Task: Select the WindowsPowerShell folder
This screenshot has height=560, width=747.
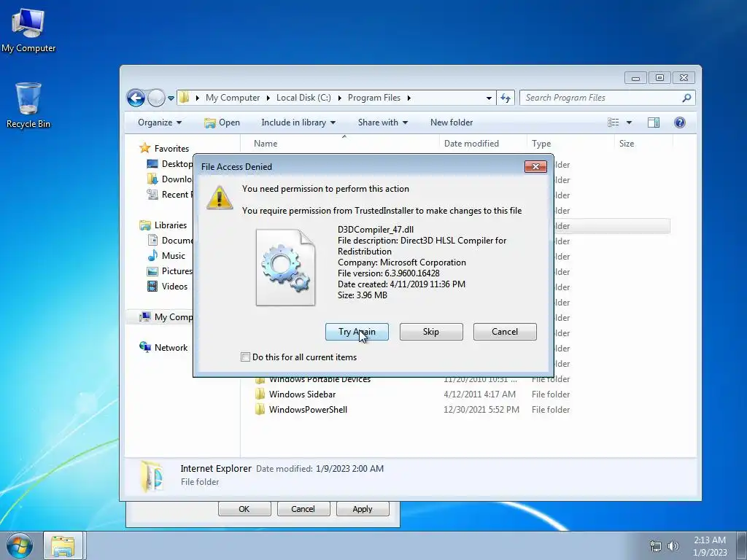Action: (308, 410)
